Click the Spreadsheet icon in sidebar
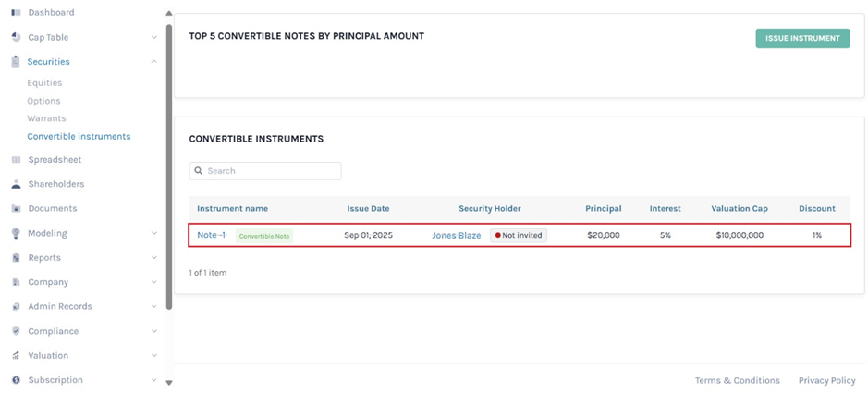The image size is (868, 394). (x=16, y=160)
